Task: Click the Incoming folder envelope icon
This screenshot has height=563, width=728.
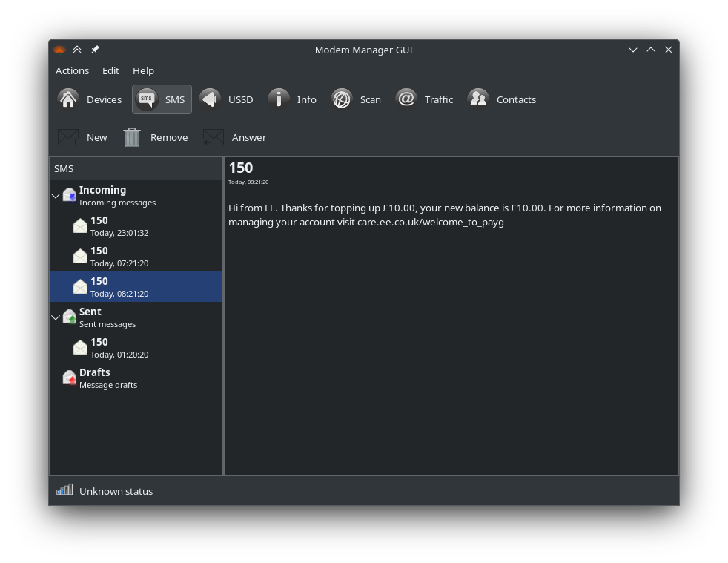Action: [69, 194]
